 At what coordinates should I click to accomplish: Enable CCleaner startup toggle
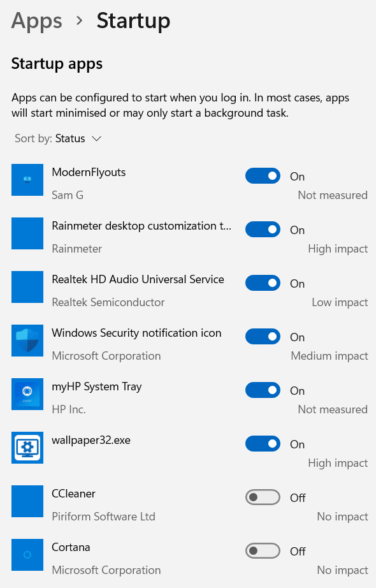(x=263, y=497)
